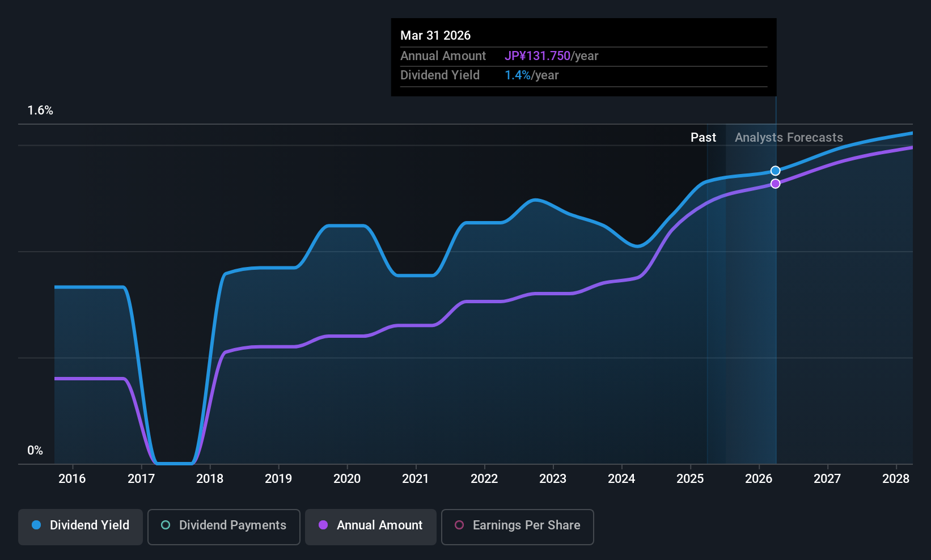
Task: Click the Analysts Forecasts region label
Action: point(789,138)
